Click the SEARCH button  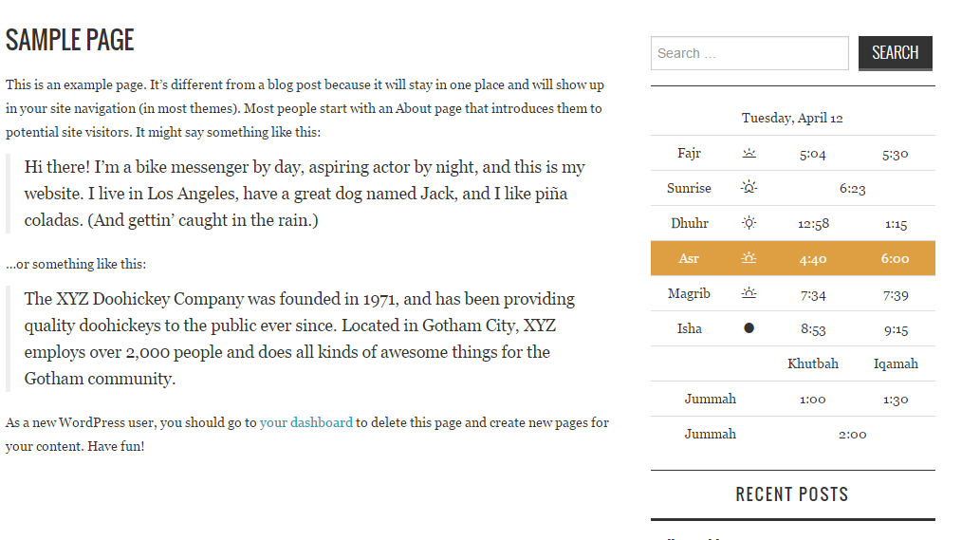point(895,53)
